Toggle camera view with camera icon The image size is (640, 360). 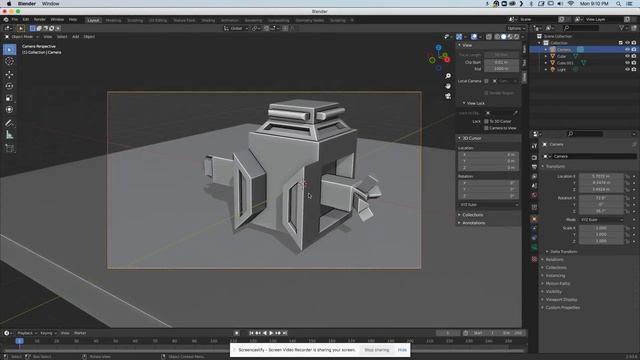coord(448,96)
